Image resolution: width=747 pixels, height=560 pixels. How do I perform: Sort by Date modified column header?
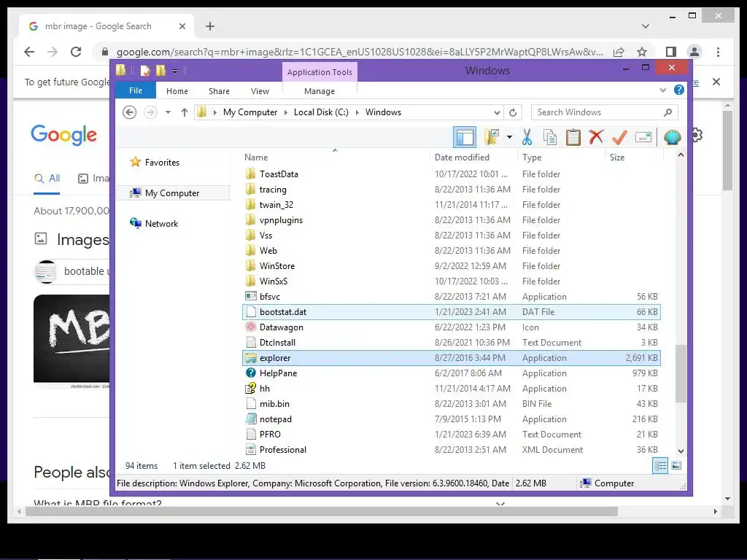click(x=462, y=157)
